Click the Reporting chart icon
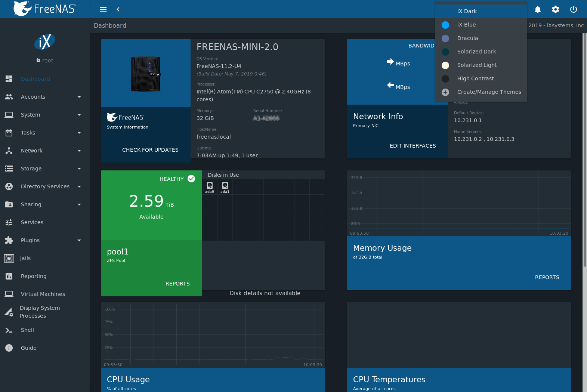 [9, 276]
